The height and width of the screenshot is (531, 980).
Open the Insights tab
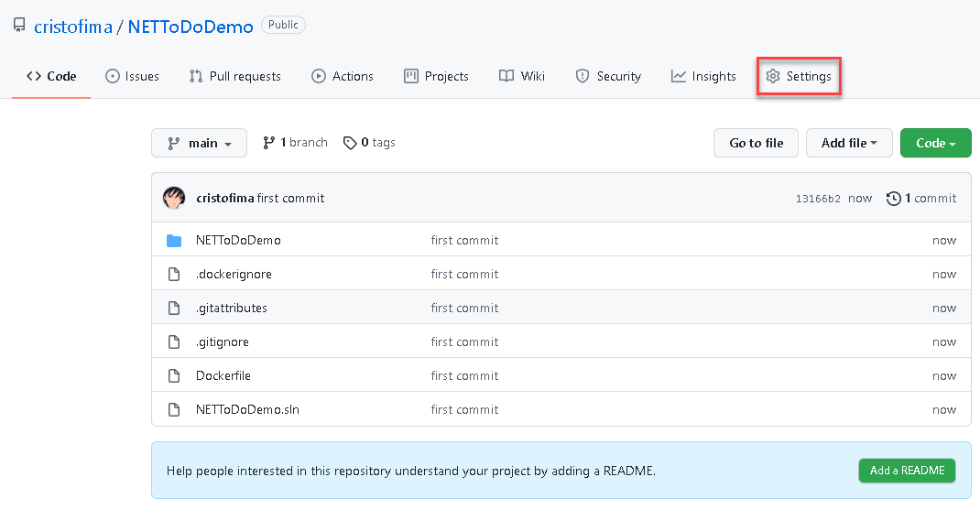click(703, 76)
